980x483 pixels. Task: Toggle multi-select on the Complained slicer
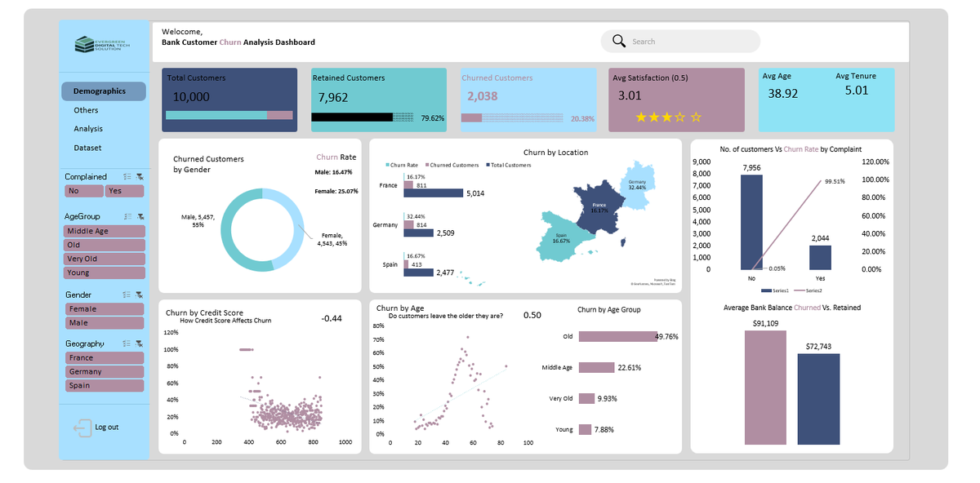(127, 176)
